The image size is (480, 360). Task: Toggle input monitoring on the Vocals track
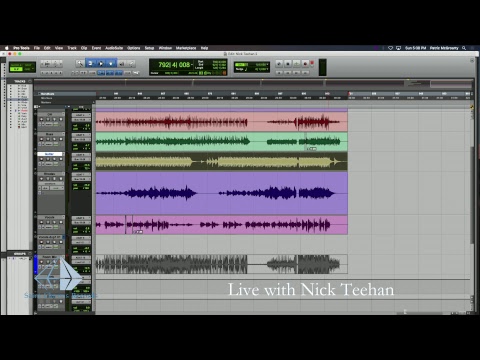pos(48,222)
